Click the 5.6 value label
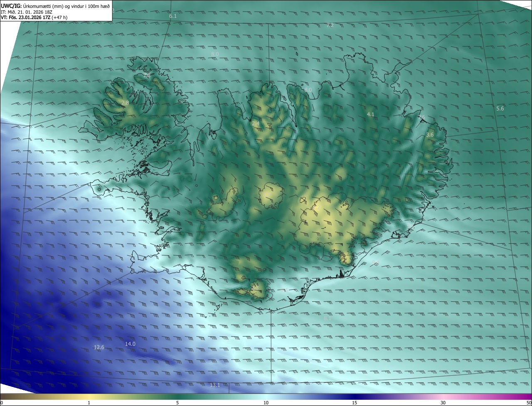 (500, 108)
